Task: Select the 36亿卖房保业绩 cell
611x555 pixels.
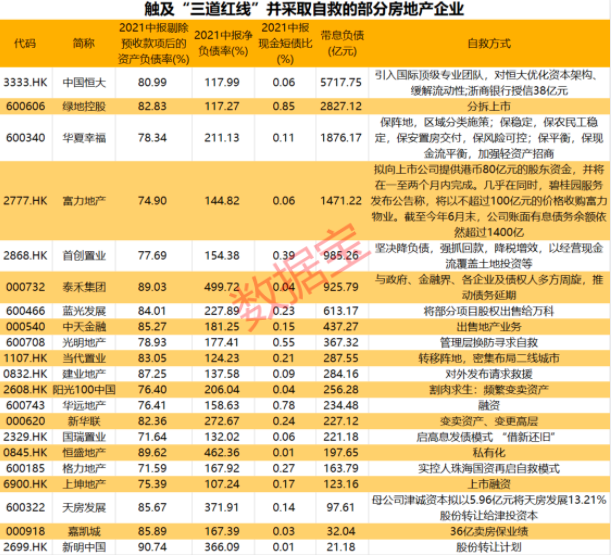Action: click(489, 531)
